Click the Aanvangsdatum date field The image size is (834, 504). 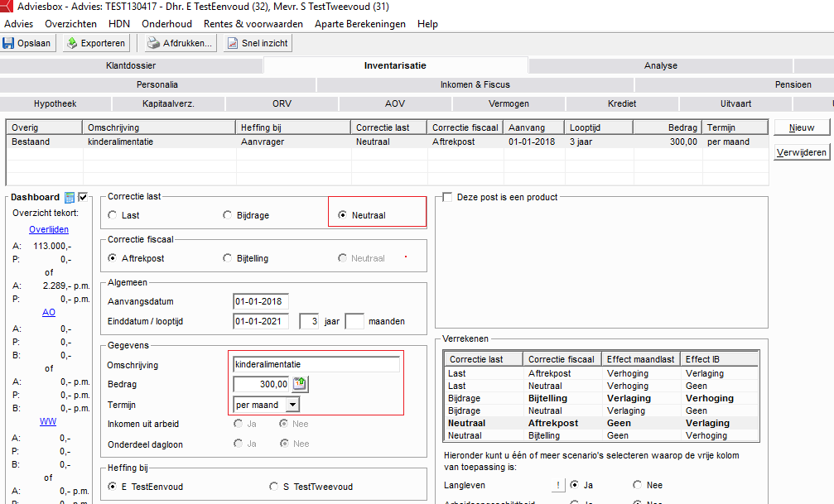tap(261, 301)
